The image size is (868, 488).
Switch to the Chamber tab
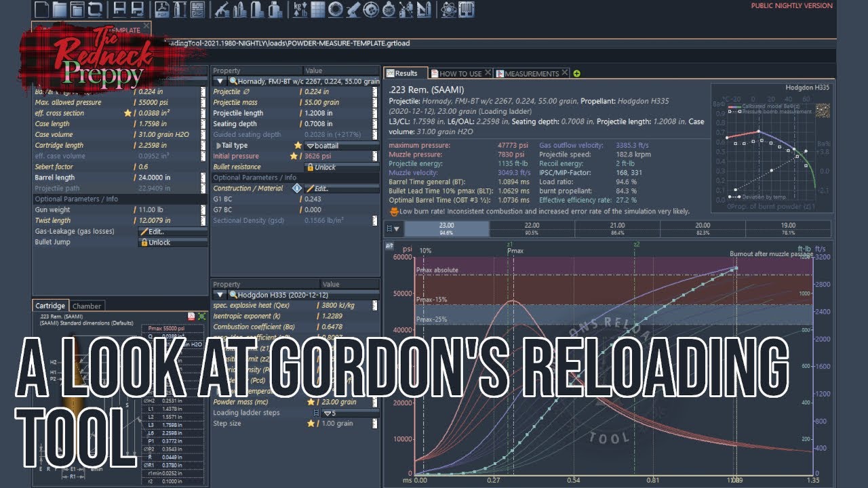tap(87, 306)
